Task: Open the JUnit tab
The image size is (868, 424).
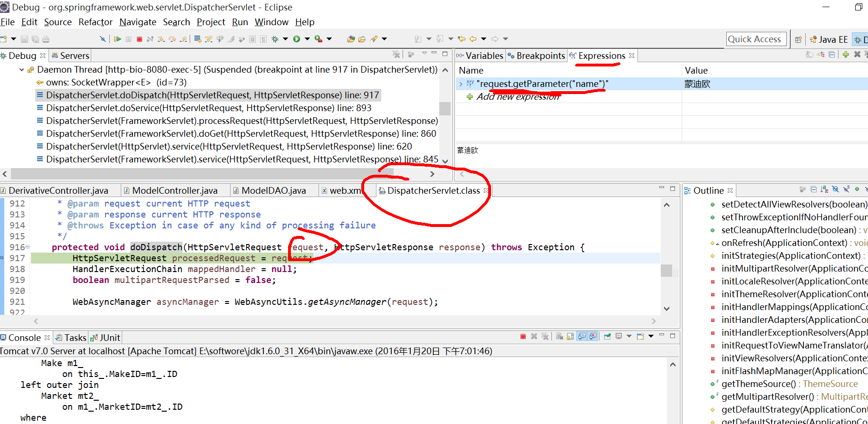Action: 106,338
